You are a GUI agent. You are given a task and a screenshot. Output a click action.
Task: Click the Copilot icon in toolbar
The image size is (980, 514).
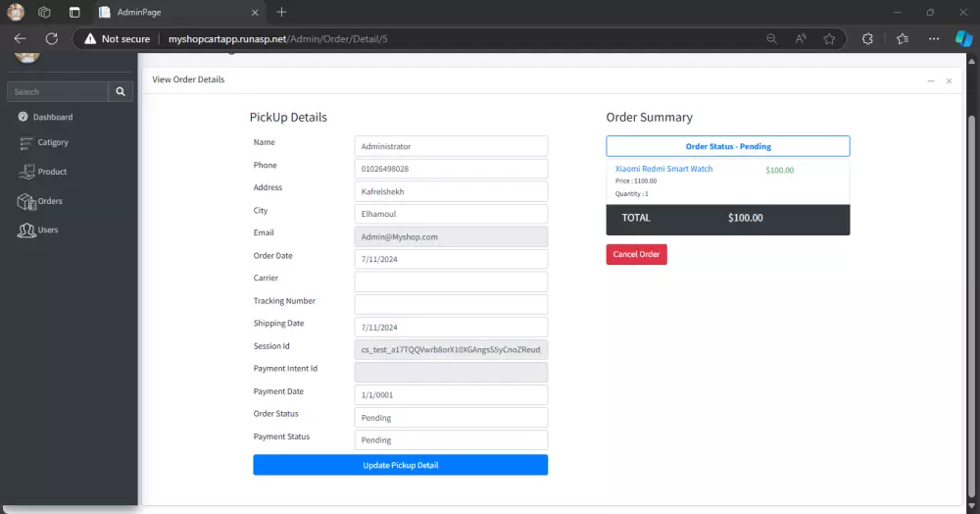pos(963,38)
